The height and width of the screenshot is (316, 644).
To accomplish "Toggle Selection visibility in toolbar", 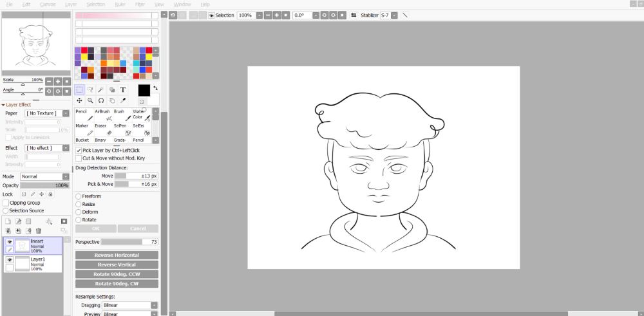I will [x=211, y=15].
